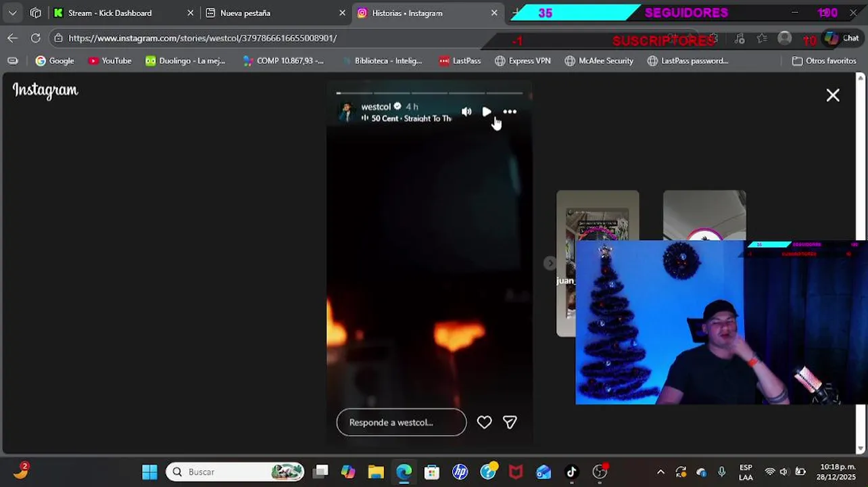Viewport: 868px width, 487px height.
Task: Open the tab actions dropdown arrow
Action: pyautogui.click(x=13, y=13)
